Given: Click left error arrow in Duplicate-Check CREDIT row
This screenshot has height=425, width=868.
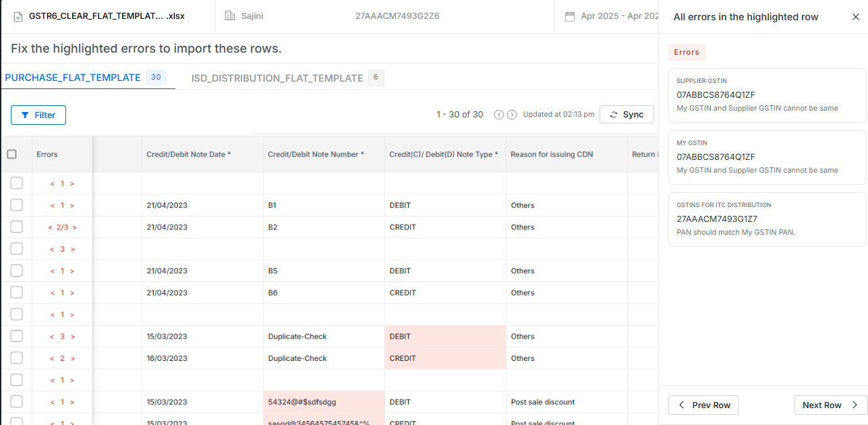Looking at the screenshot, I should click(x=53, y=358).
